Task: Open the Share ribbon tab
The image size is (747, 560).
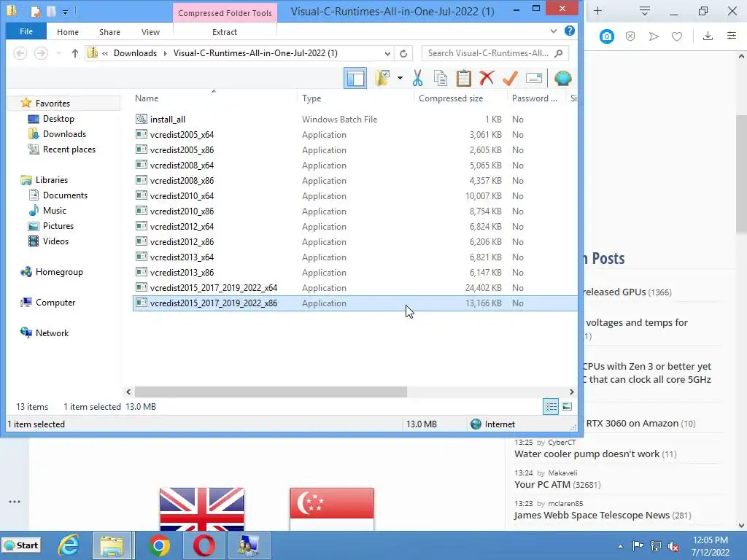Action: coord(109,32)
